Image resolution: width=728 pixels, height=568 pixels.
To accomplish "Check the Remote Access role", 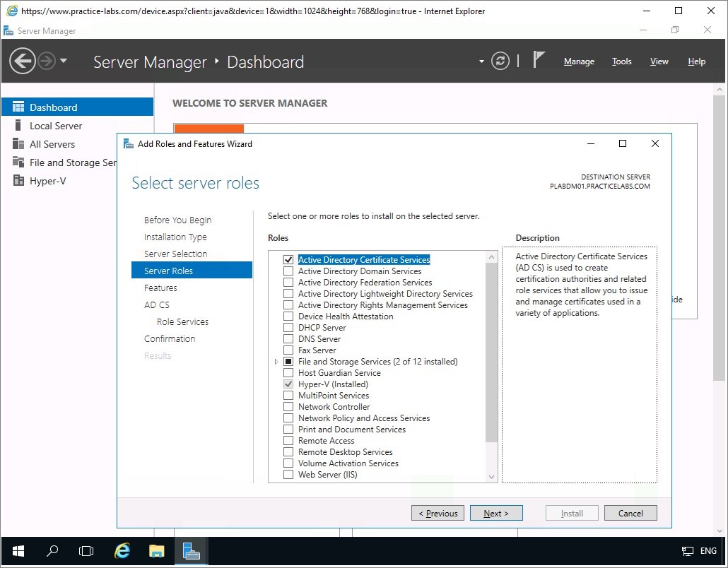I will click(288, 440).
